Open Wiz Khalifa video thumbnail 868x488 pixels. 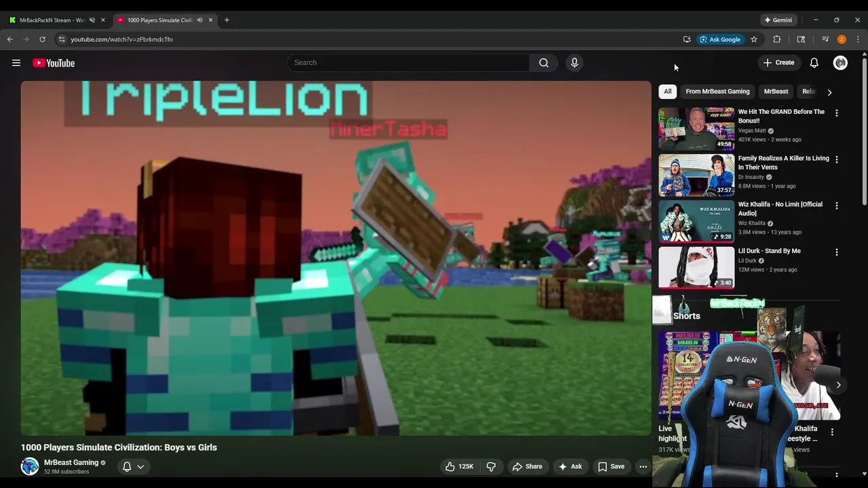tap(696, 221)
